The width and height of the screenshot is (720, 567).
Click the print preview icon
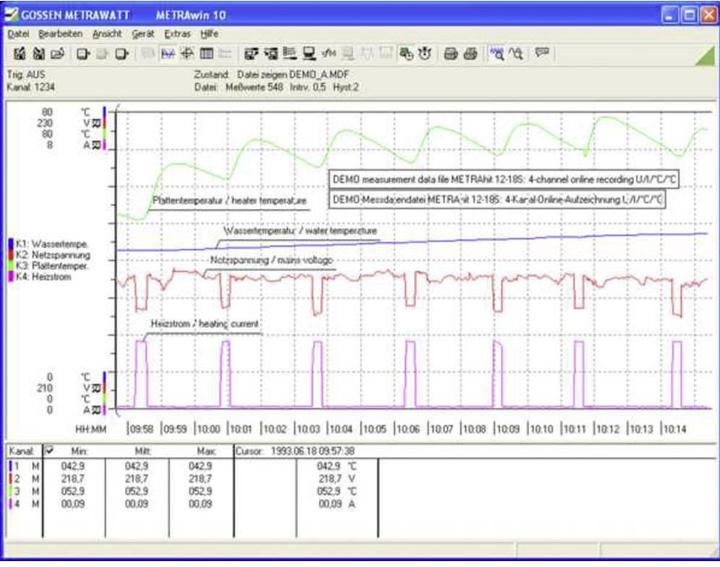tap(451, 54)
